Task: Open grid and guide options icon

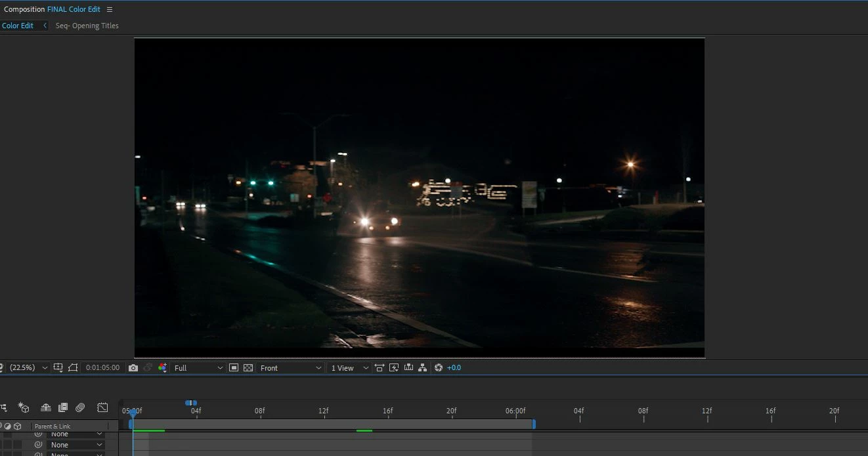Action: (x=58, y=368)
